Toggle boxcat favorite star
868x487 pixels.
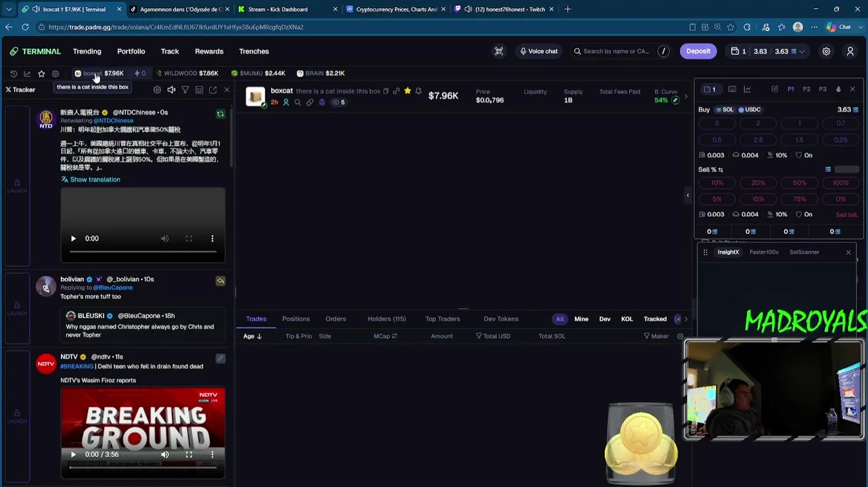407,91
